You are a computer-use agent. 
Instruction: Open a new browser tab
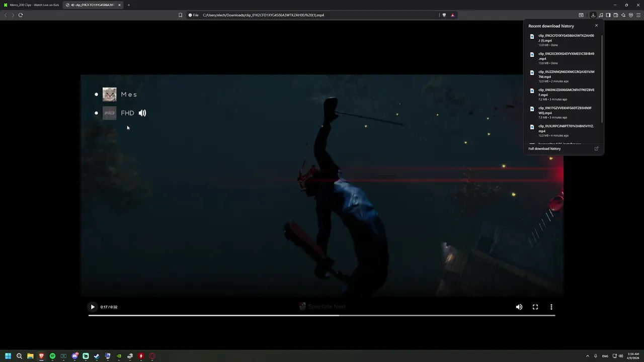click(129, 5)
